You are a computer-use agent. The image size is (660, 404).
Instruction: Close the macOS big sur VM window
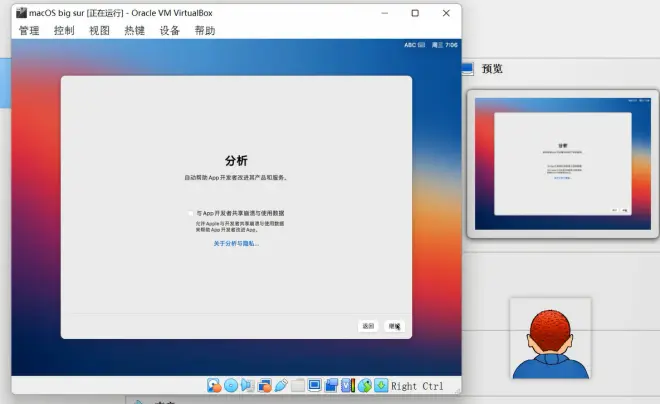tap(446, 13)
